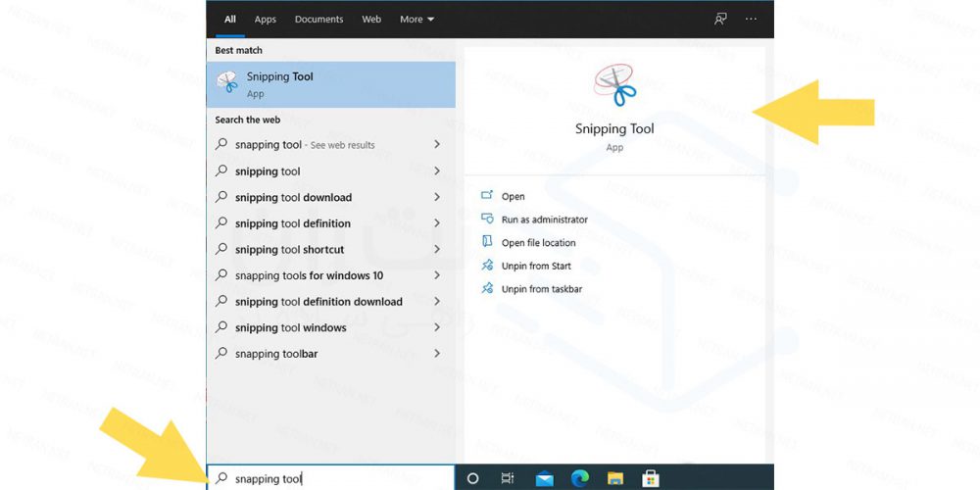Viewport: 980px width, 490px height.
Task: Open File Explorer from the taskbar
Action: 614,478
